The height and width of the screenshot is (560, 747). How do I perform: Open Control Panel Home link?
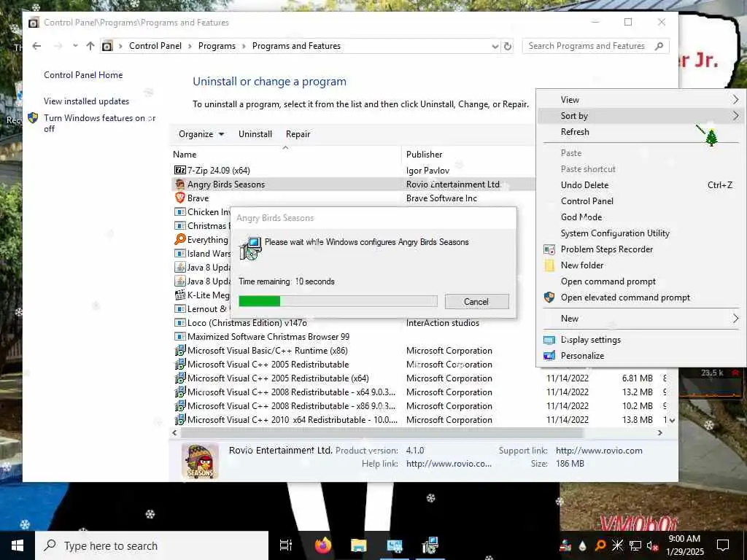(83, 75)
